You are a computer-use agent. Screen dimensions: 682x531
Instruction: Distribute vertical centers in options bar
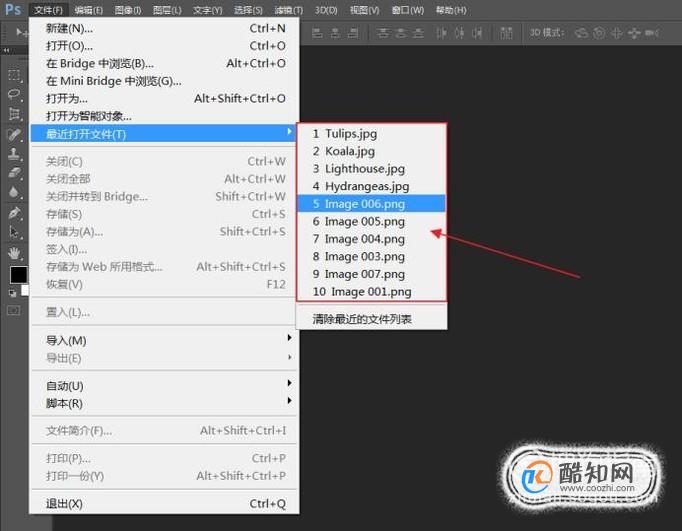tap(400, 33)
